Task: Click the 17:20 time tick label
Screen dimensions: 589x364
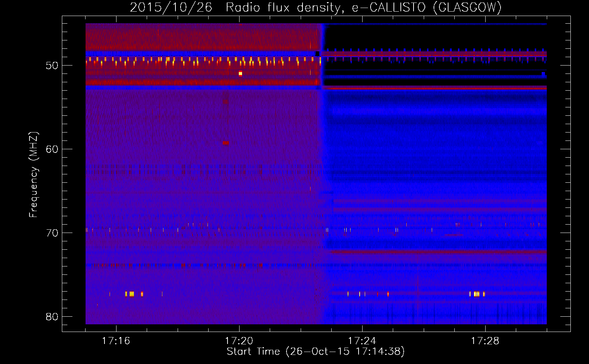Action: [239, 341]
